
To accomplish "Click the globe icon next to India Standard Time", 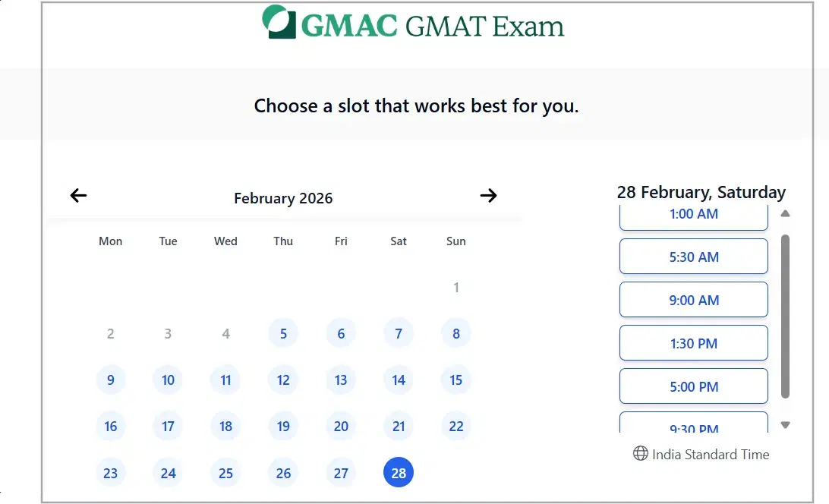I will [x=640, y=454].
